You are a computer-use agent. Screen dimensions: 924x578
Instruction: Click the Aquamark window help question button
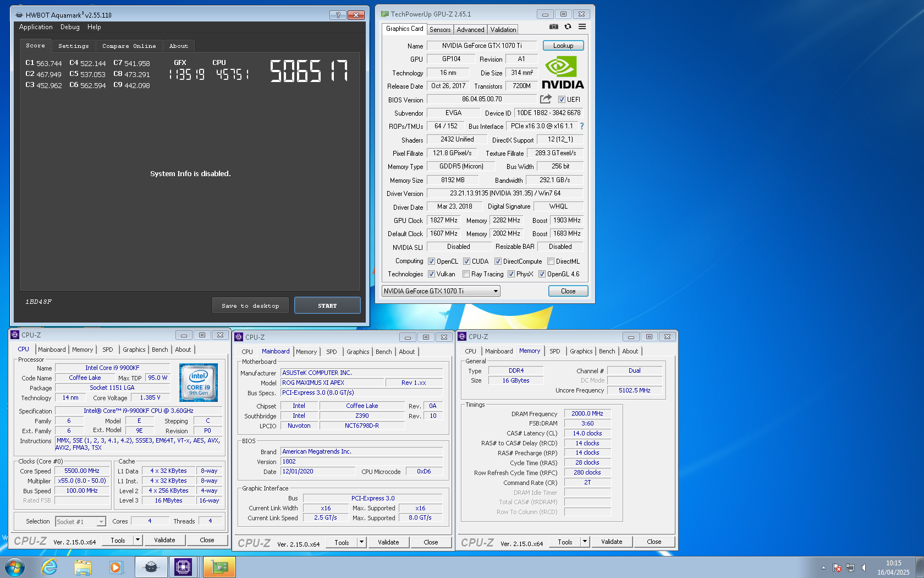(338, 15)
